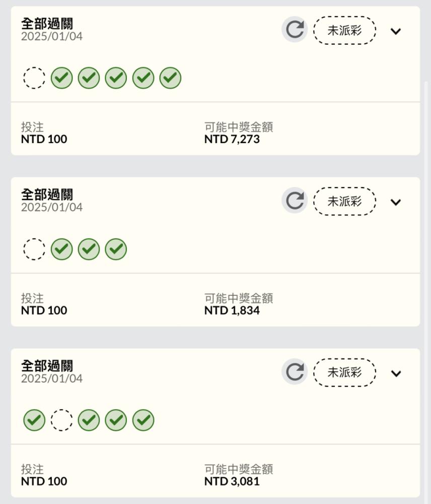Expand the first bet card with chevron
This screenshot has width=431, height=504.
click(x=396, y=31)
